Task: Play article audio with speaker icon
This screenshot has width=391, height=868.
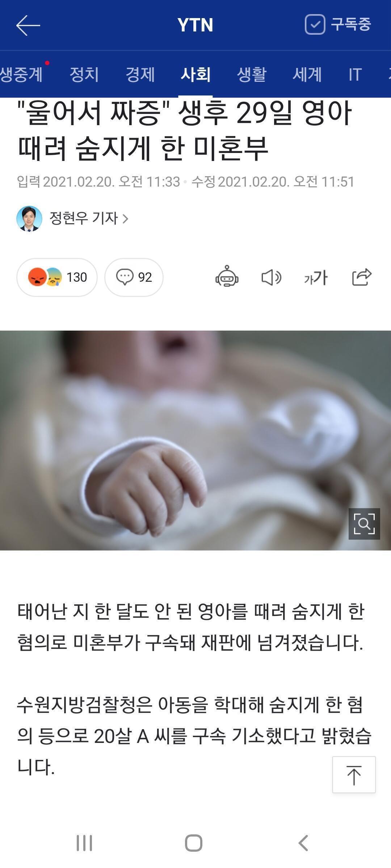Action: click(x=271, y=277)
